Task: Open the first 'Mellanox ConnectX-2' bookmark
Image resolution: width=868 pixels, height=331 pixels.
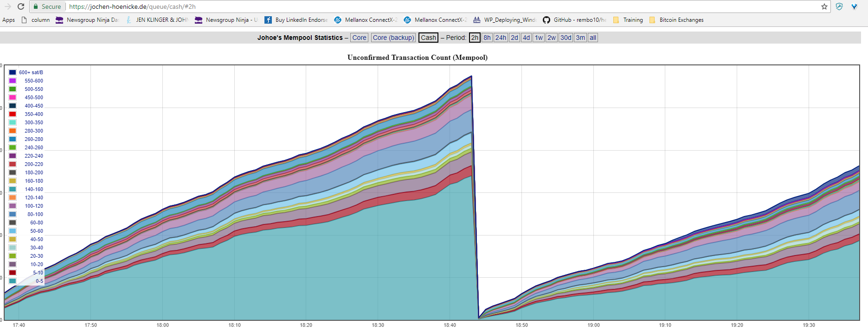Action: click(366, 20)
